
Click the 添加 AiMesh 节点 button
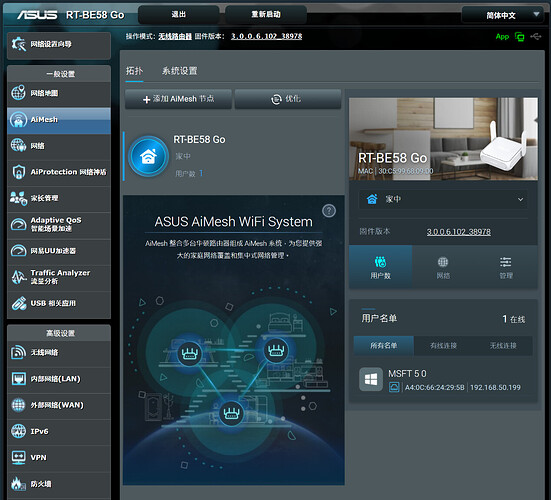[x=178, y=99]
